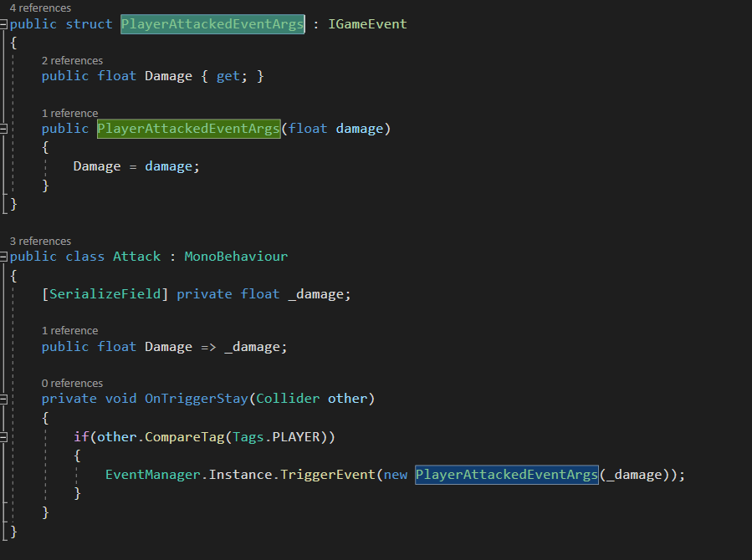Click the 'damage' constructor parameter
752x560 pixels.
tap(360, 129)
